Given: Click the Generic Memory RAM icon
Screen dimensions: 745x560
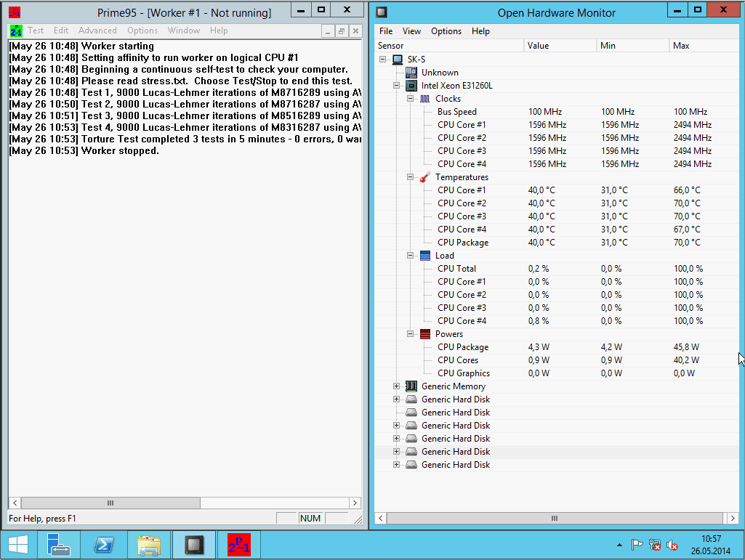Looking at the screenshot, I should (x=411, y=386).
